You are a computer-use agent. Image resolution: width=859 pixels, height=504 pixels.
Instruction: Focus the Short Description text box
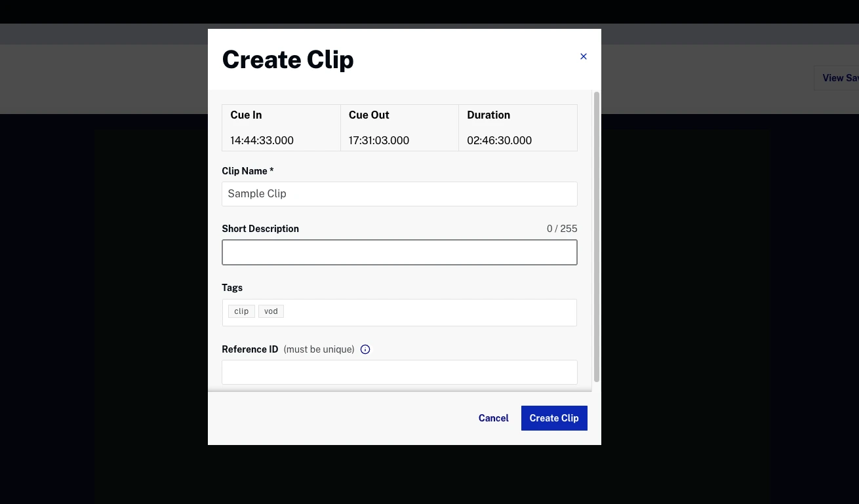click(399, 252)
